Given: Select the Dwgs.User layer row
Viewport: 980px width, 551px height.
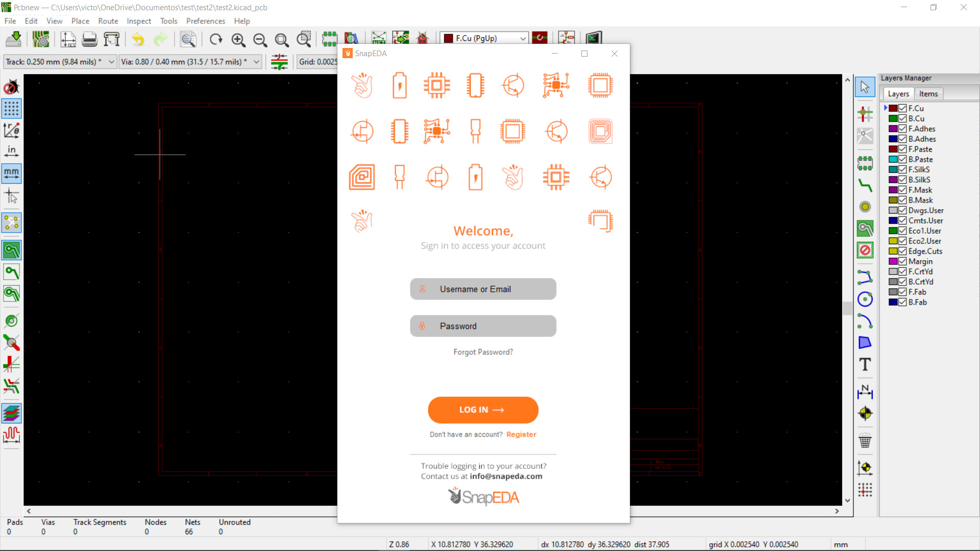Looking at the screenshot, I should tap(925, 210).
